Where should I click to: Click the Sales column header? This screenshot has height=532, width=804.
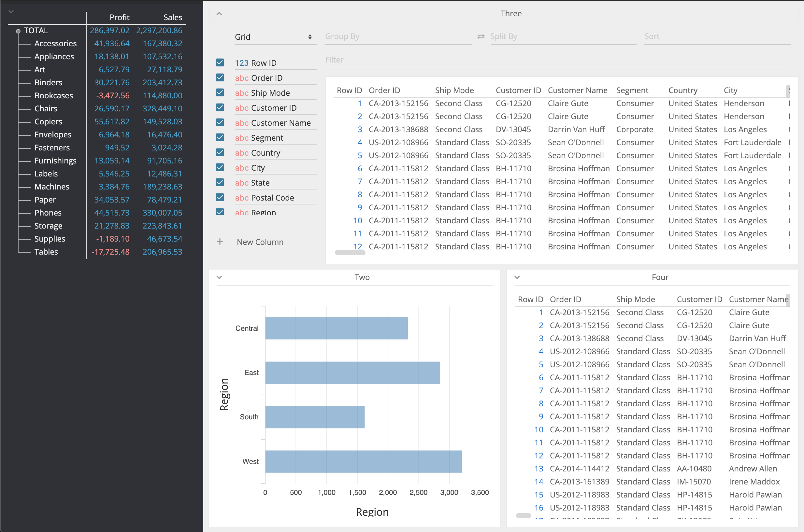pyautogui.click(x=173, y=17)
